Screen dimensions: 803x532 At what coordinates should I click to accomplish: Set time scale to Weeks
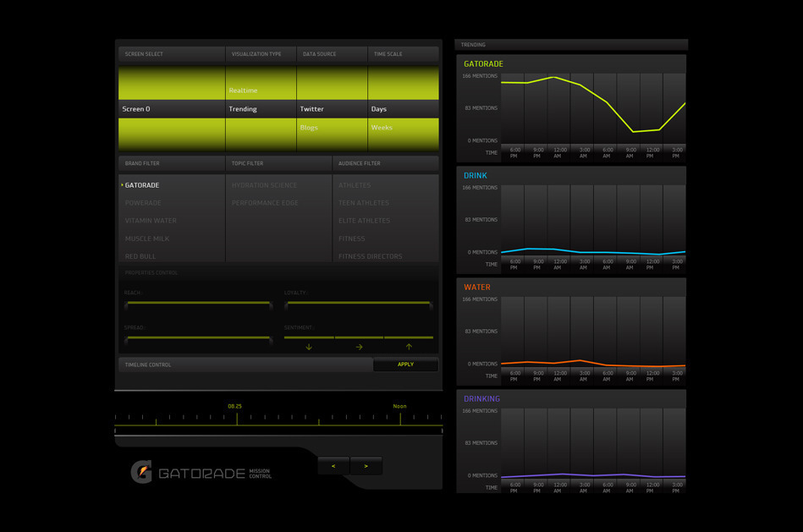click(382, 128)
